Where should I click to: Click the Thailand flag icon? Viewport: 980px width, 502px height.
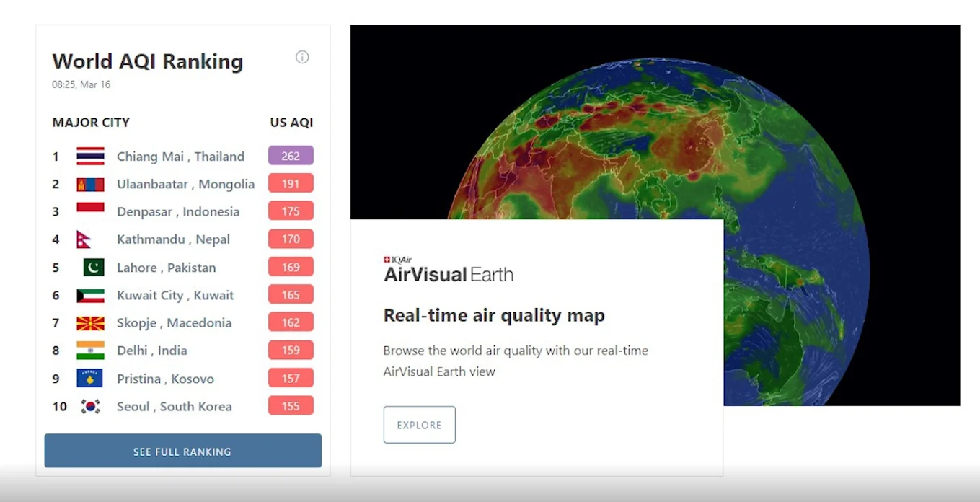91,157
